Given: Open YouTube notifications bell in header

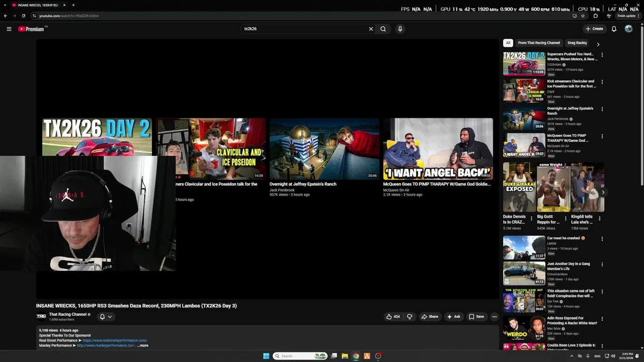Looking at the screenshot, I should click(614, 29).
